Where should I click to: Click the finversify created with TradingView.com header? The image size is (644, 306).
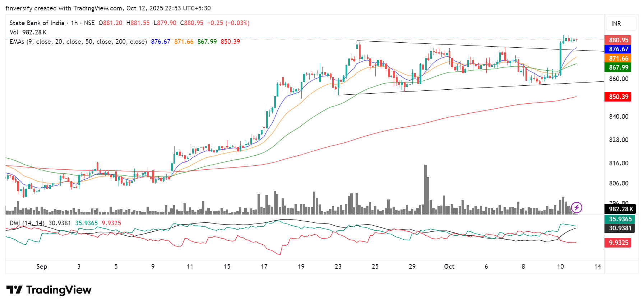[x=108, y=8]
